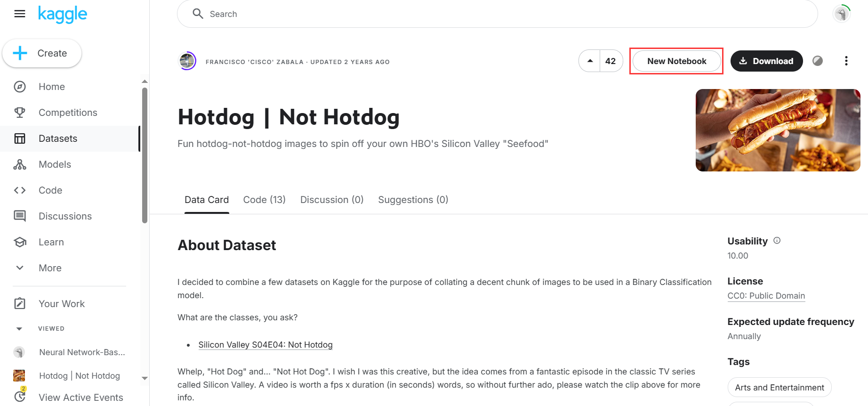Open Your Work page

[61, 304]
